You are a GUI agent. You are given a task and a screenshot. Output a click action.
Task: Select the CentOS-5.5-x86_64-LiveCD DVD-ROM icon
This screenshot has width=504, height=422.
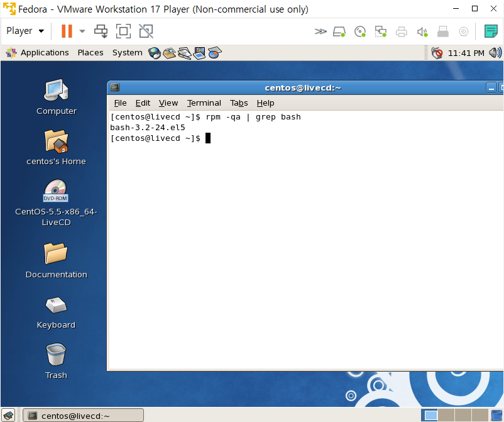pyautogui.click(x=57, y=203)
